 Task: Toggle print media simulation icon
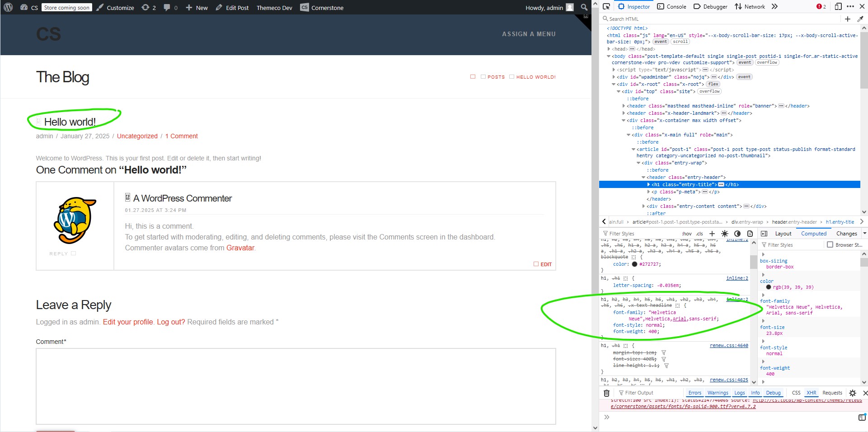click(x=750, y=234)
